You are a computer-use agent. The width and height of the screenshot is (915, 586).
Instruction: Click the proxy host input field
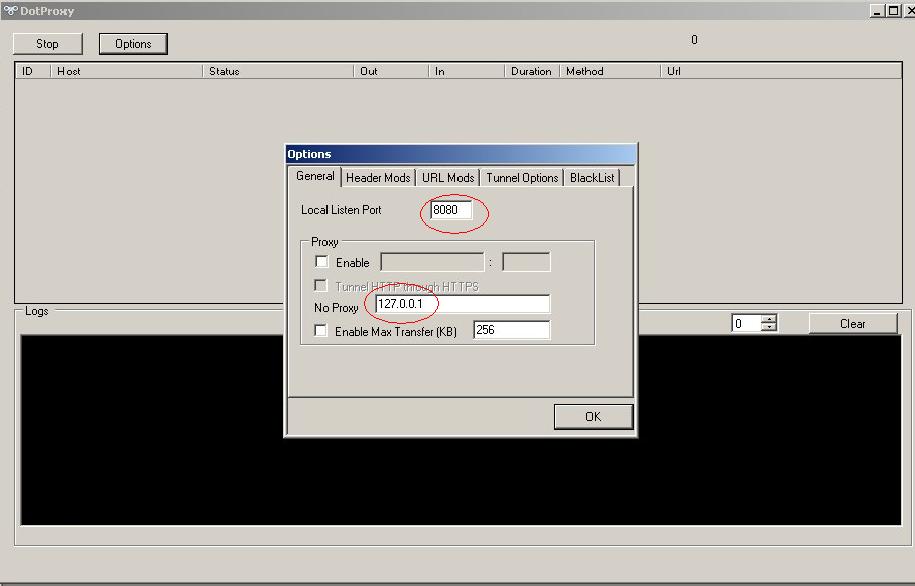click(x=432, y=262)
